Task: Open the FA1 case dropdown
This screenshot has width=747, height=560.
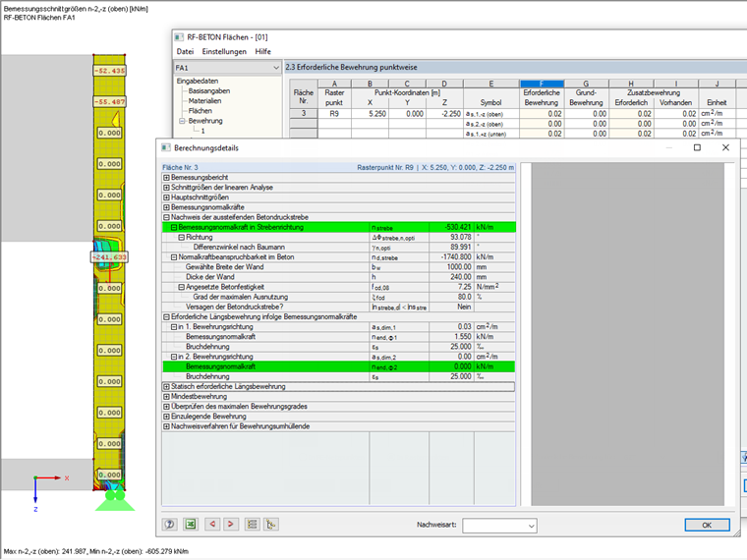Action: (x=275, y=68)
